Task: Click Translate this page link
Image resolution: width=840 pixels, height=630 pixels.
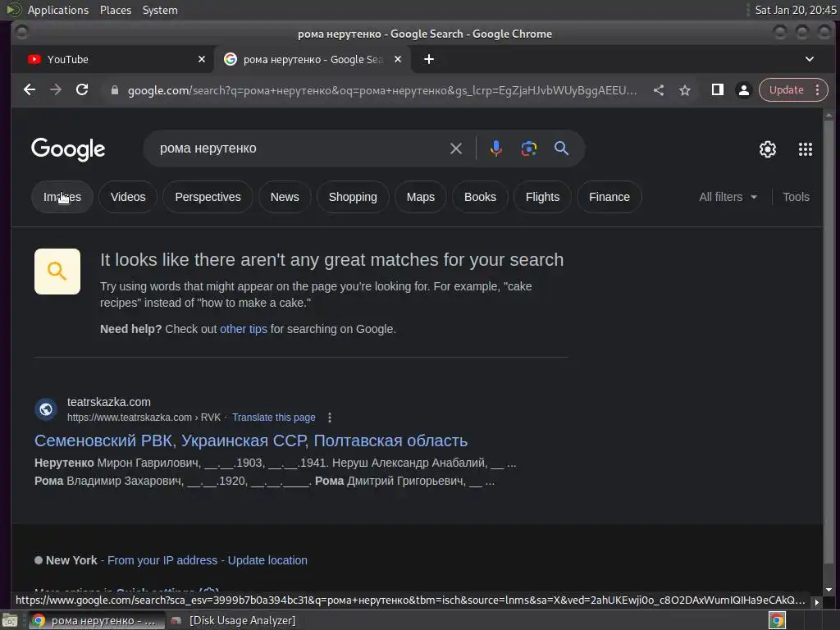Action: click(274, 418)
